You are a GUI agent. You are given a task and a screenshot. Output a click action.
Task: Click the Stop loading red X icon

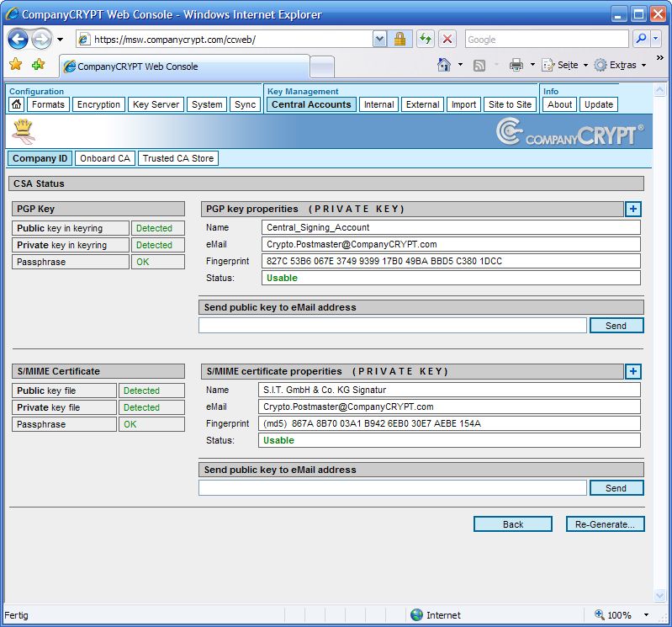(447, 40)
